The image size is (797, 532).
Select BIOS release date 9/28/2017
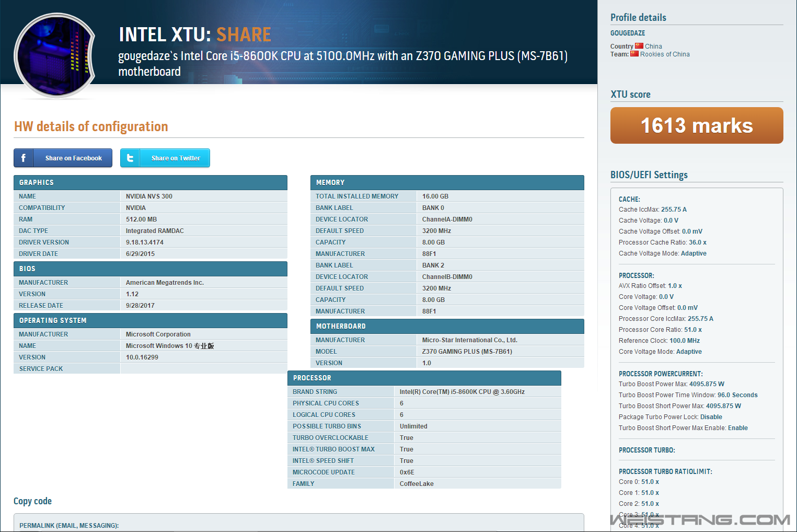click(x=140, y=306)
